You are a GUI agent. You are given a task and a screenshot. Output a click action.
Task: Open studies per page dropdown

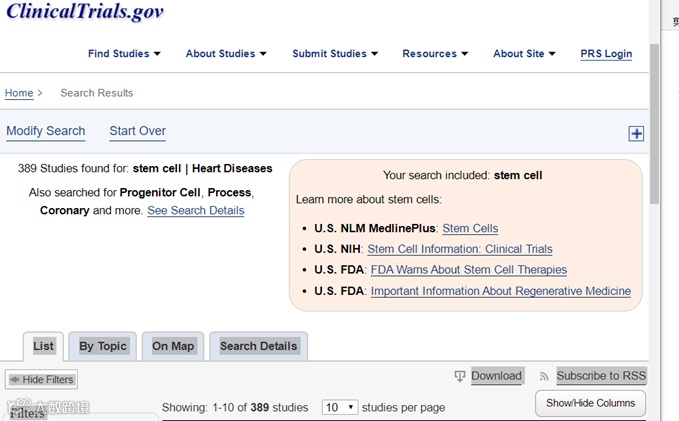pyautogui.click(x=339, y=408)
